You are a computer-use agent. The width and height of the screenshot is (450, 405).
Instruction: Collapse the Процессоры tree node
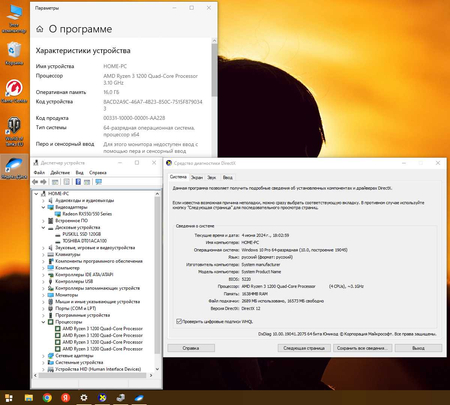pyautogui.click(x=43, y=322)
